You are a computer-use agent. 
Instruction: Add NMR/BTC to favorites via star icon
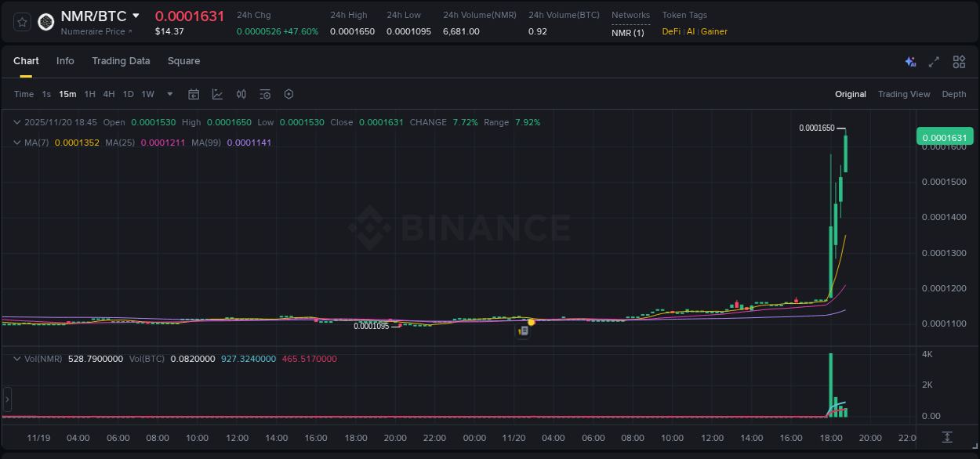tap(21, 22)
